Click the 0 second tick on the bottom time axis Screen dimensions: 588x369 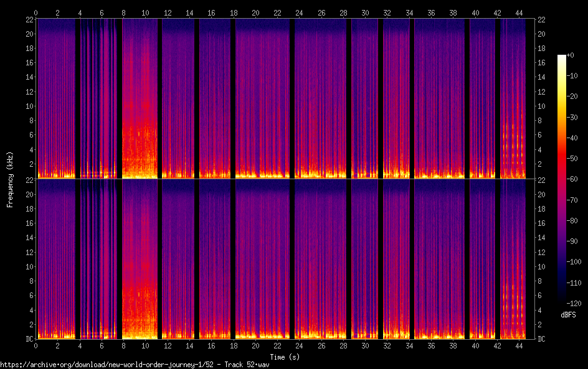36,345
